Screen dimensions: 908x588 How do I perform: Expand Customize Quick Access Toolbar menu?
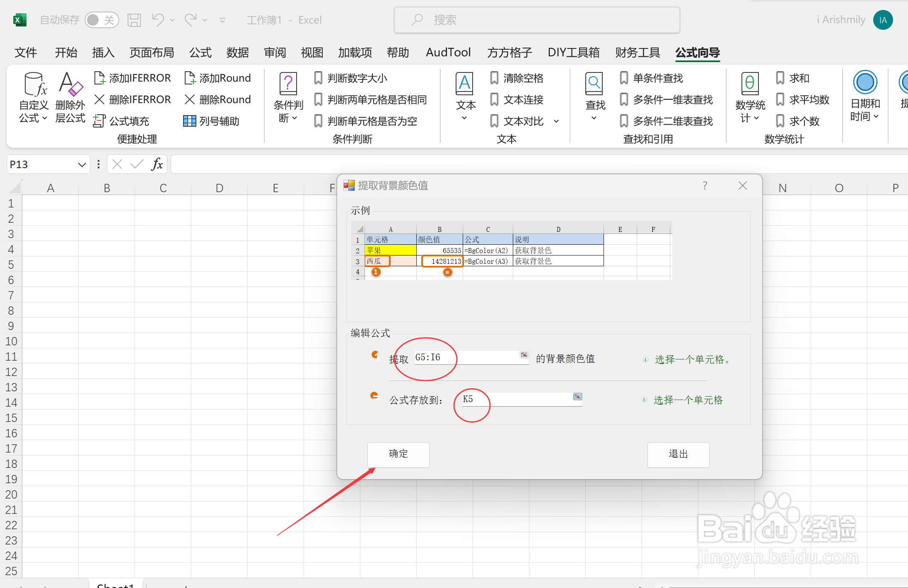coord(222,20)
